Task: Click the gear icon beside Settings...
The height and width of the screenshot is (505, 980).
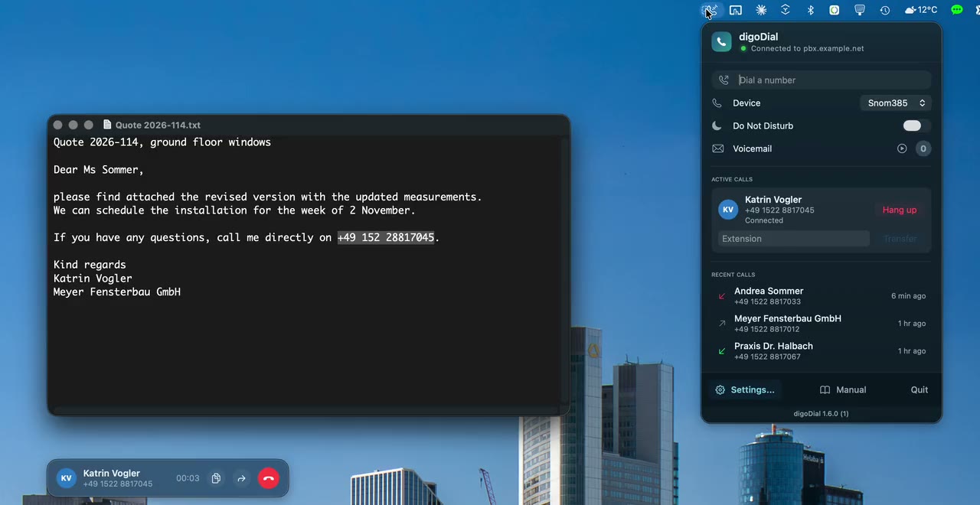Action: coord(720,389)
